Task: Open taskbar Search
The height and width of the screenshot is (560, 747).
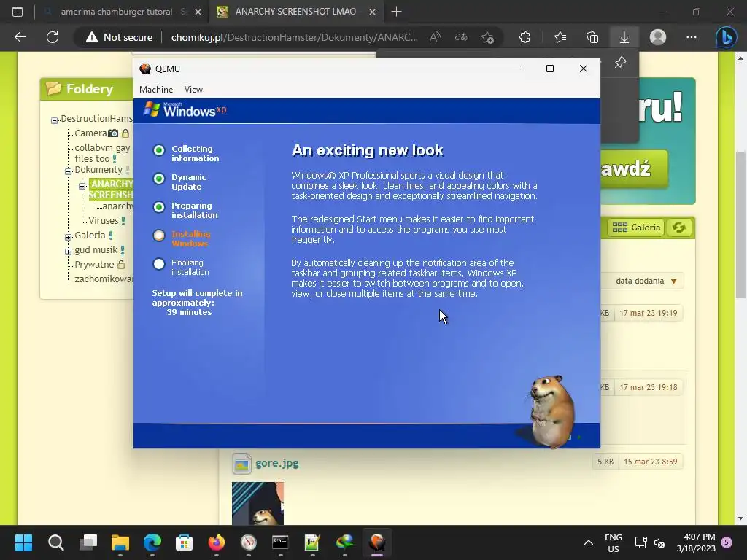Action: click(x=55, y=542)
